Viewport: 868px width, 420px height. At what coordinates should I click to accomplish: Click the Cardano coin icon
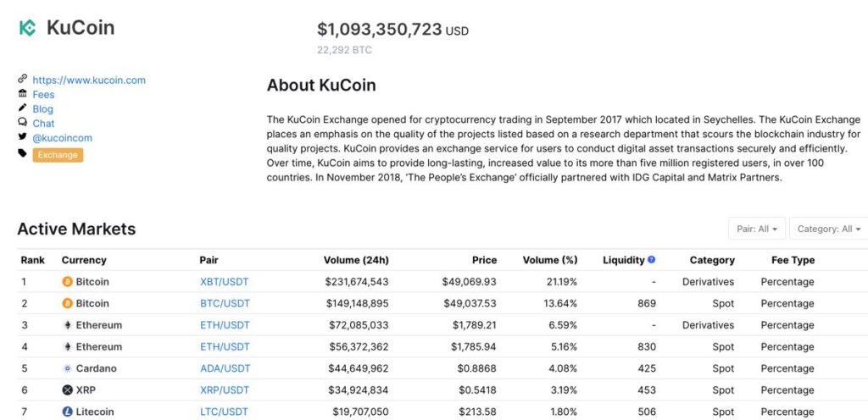click(x=68, y=368)
